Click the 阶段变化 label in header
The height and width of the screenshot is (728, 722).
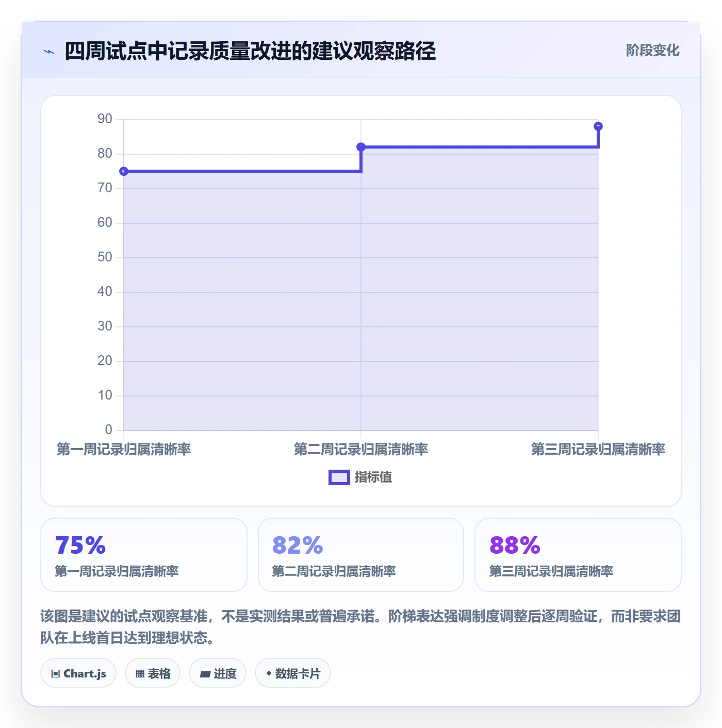point(652,51)
